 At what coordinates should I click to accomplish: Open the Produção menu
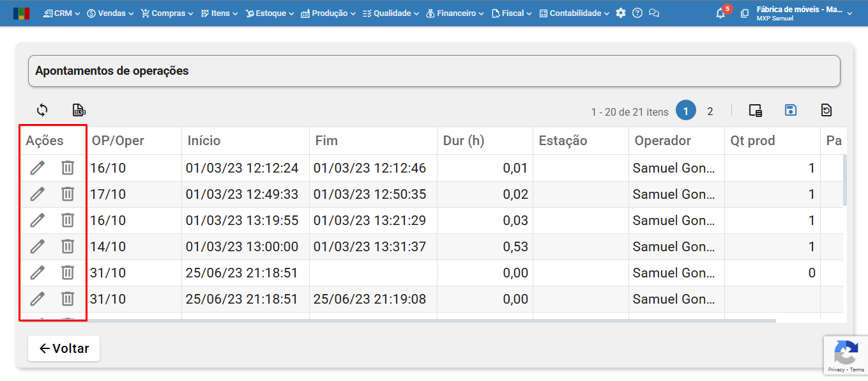[328, 13]
